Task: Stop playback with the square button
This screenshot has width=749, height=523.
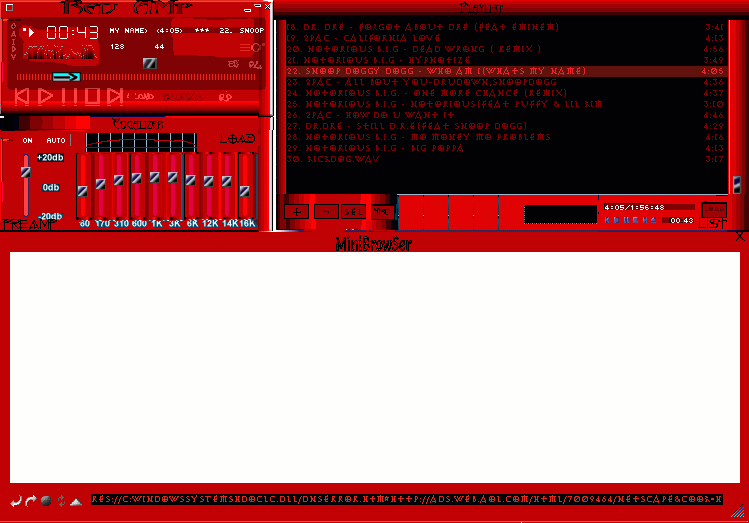Action: (92, 96)
